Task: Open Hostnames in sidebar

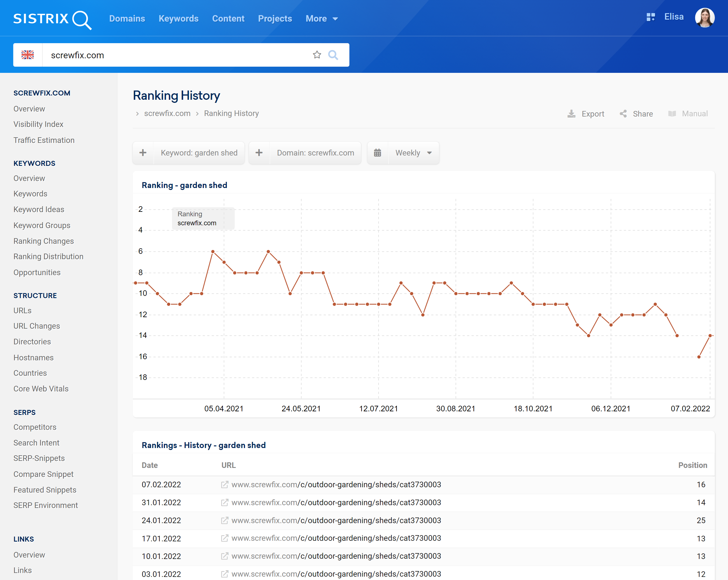Action: [33, 358]
